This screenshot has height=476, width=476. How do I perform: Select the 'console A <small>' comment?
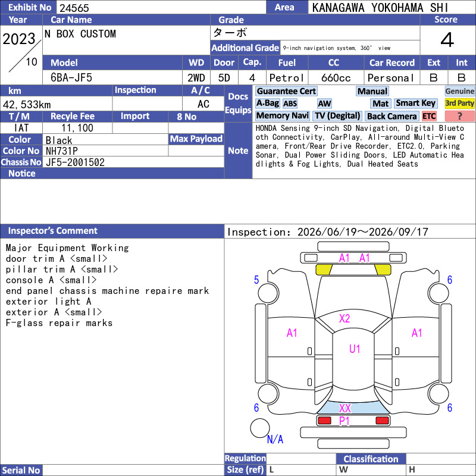tap(51, 280)
